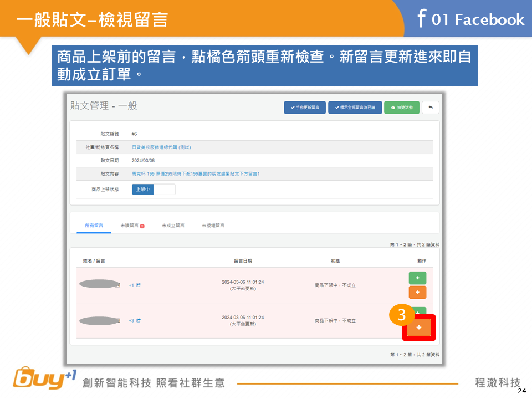Open the 馬克杯 199 post content link
This screenshot has width=532, height=399.
point(196,174)
